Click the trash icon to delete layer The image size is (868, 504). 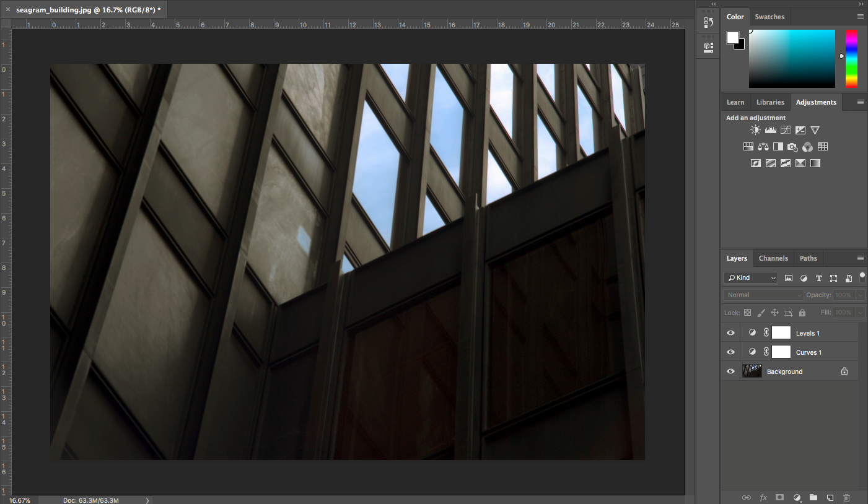pos(847,497)
